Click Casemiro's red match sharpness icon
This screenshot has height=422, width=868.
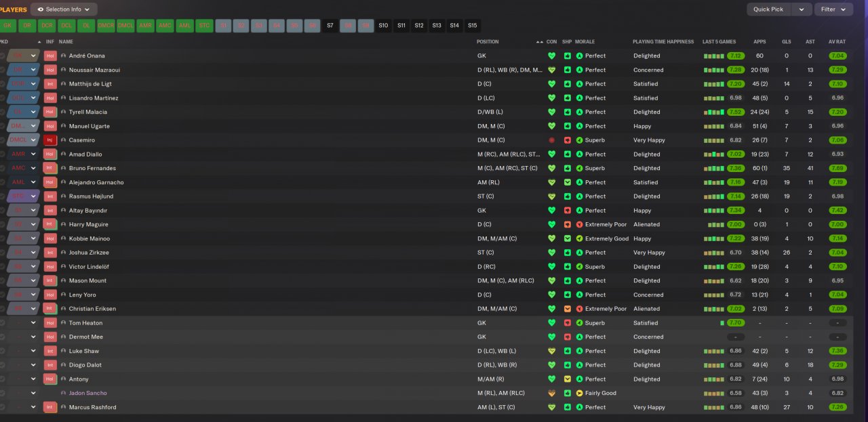coord(567,140)
